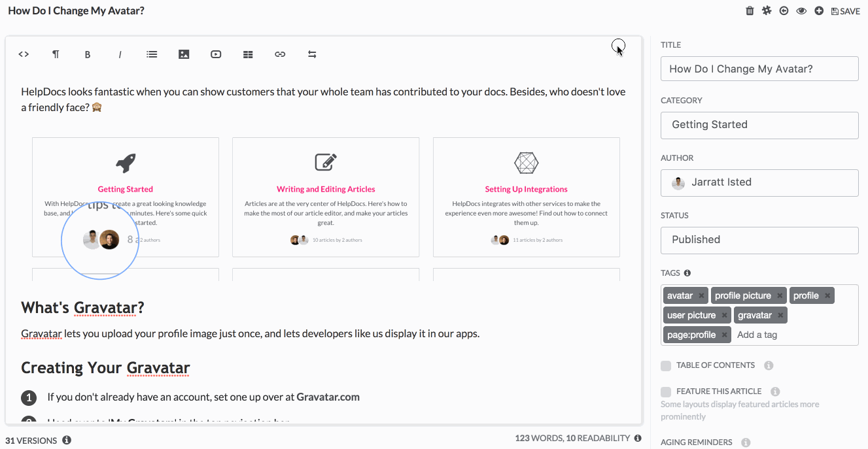Open the Status dropdown showing Published

[759, 240]
